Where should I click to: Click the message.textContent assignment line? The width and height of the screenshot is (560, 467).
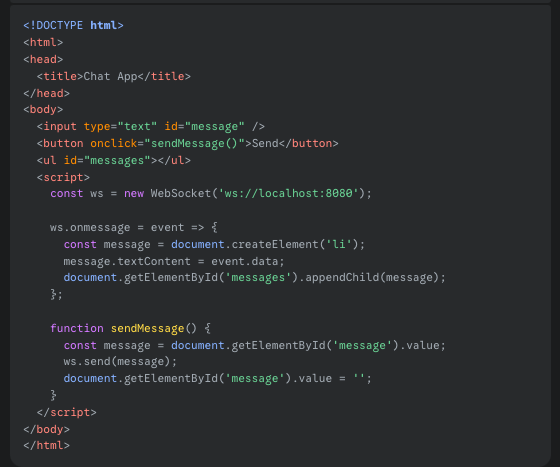(x=174, y=261)
